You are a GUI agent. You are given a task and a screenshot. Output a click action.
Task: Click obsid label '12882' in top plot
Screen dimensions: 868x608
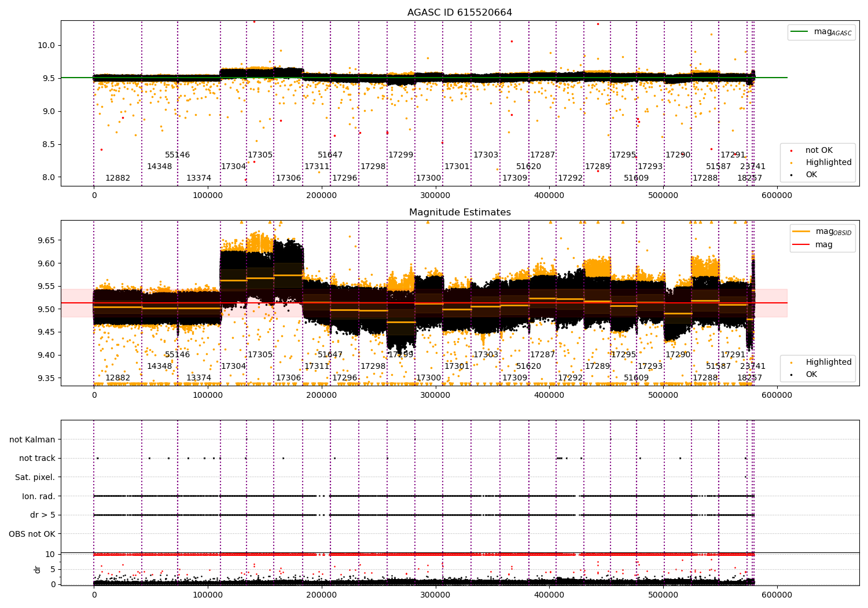pyautogui.click(x=117, y=178)
